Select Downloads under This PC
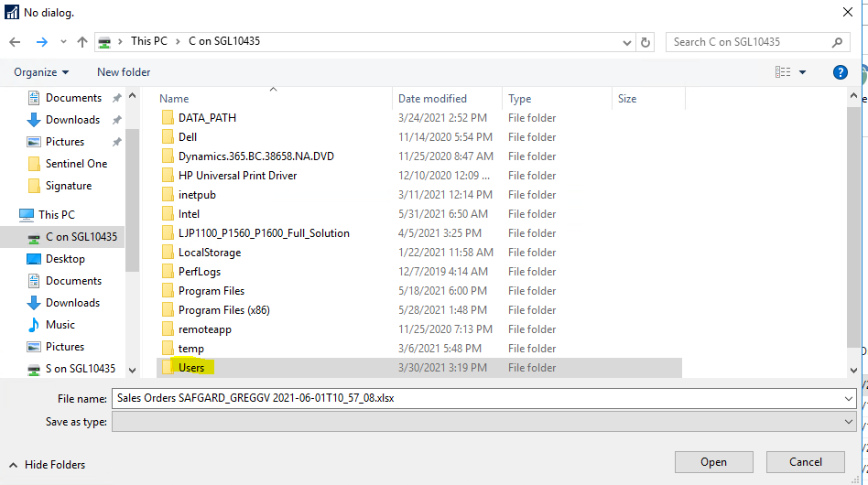The width and height of the screenshot is (868, 485). [x=72, y=303]
